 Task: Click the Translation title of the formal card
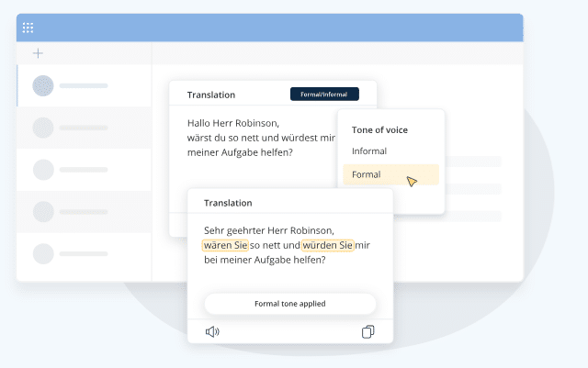pyautogui.click(x=228, y=203)
